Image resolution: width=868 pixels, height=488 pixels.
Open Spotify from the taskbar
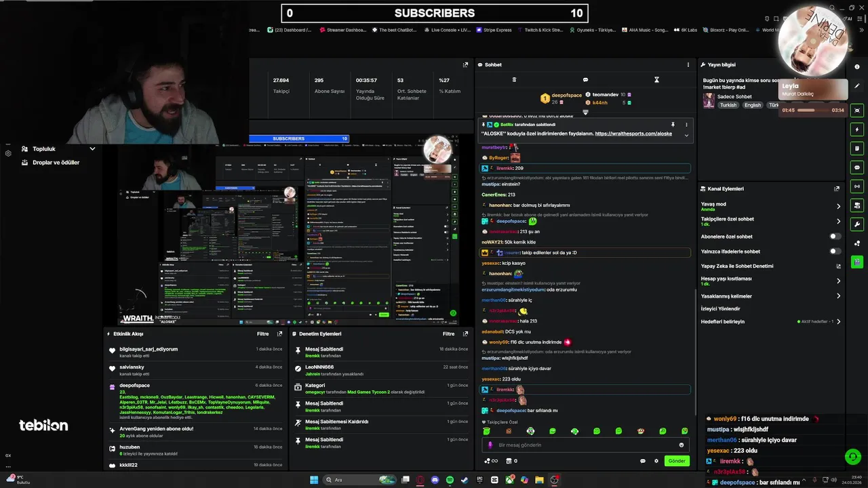(x=450, y=480)
